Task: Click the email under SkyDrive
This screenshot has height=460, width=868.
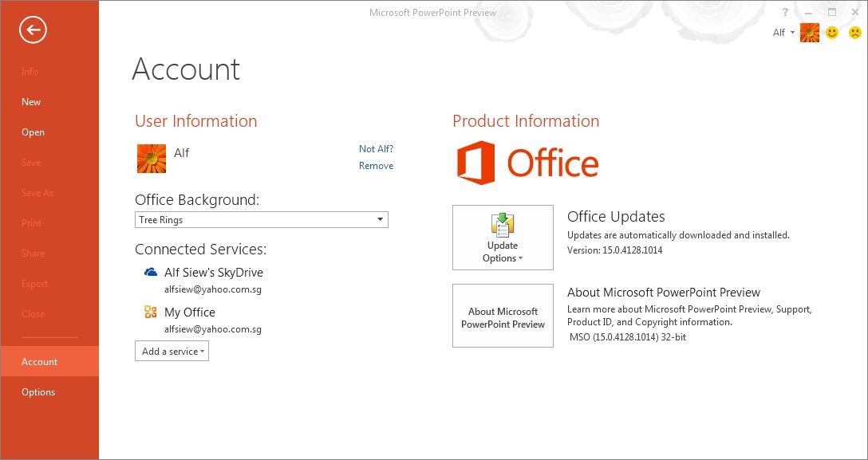Action: [x=212, y=289]
